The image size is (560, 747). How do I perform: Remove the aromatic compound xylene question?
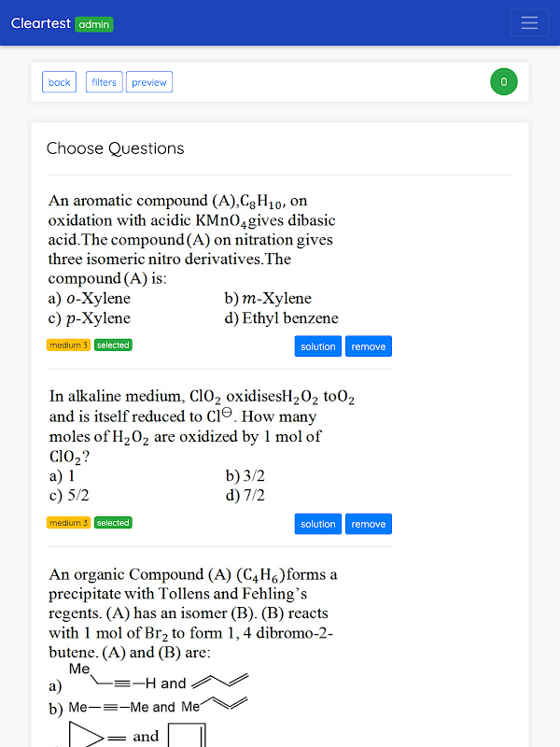pyautogui.click(x=368, y=346)
